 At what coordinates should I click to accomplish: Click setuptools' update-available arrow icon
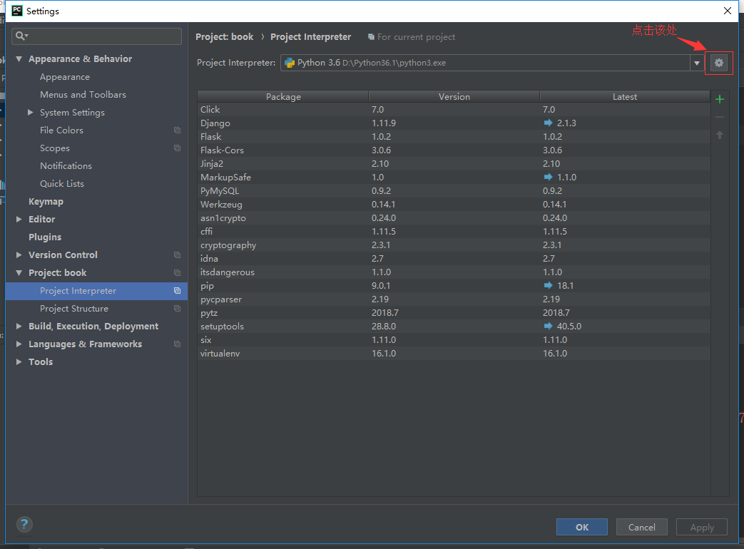[548, 326]
